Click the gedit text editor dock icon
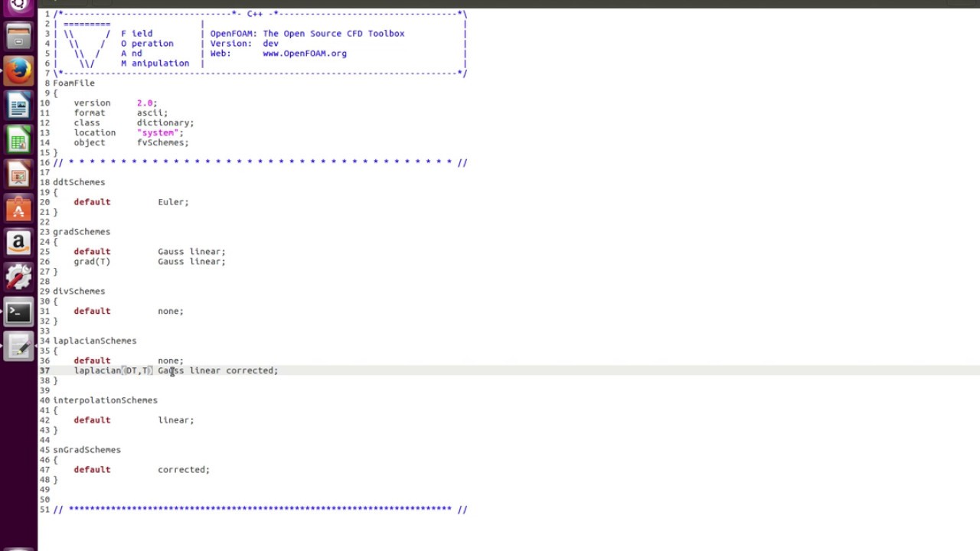This screenshot has width=980, height=551. tap(18, 347)
